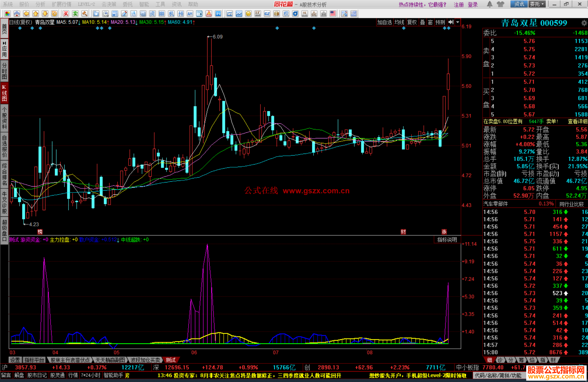The height and width of the screenshot is (382, 588).
Task: Click the 查看详细 link
Action: pos(577,122)
